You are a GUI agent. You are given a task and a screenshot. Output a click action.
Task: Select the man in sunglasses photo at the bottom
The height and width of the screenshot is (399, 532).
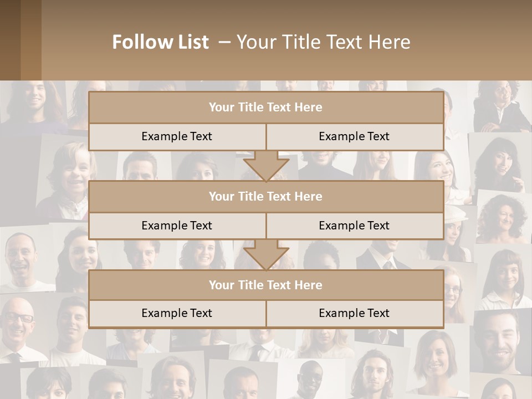click(x=308, y=380)
